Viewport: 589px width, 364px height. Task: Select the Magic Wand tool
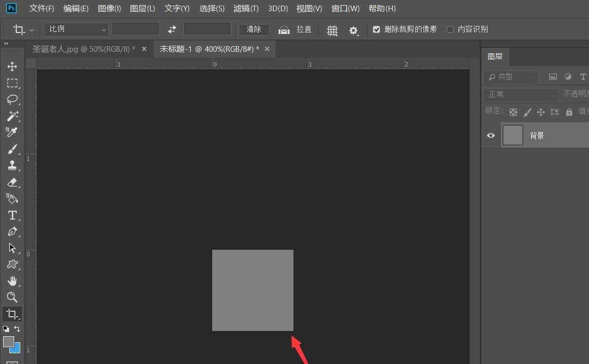tap(12, 116)
